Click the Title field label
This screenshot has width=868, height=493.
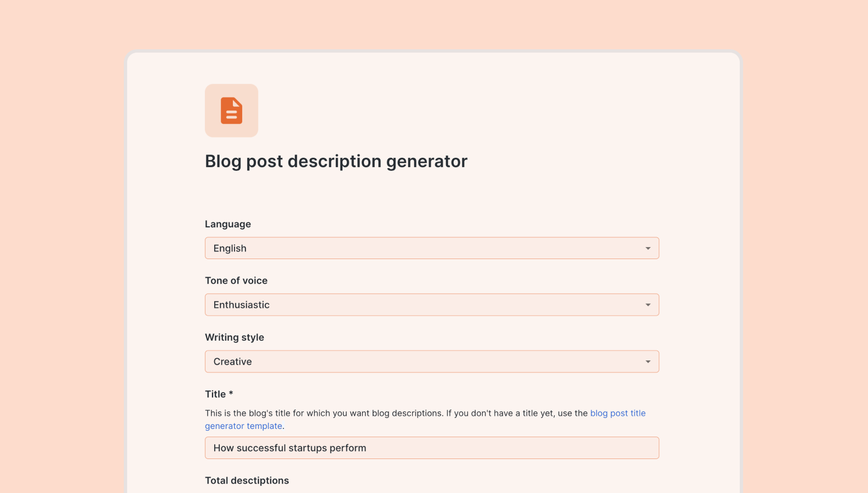click(x=215, y=394)
